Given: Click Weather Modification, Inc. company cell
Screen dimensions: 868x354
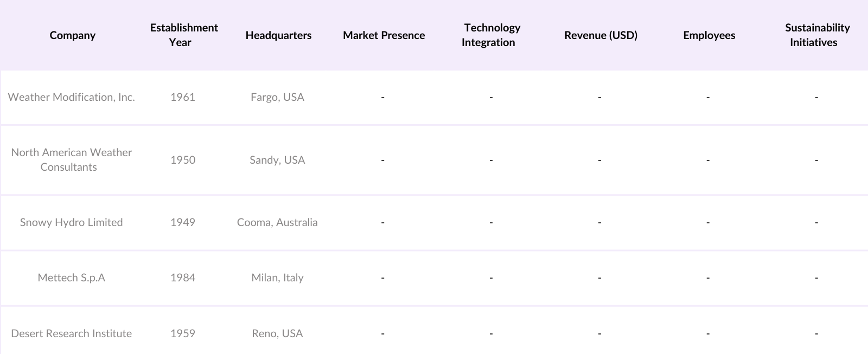Looking at the screenshot, I should coord(72,97).
